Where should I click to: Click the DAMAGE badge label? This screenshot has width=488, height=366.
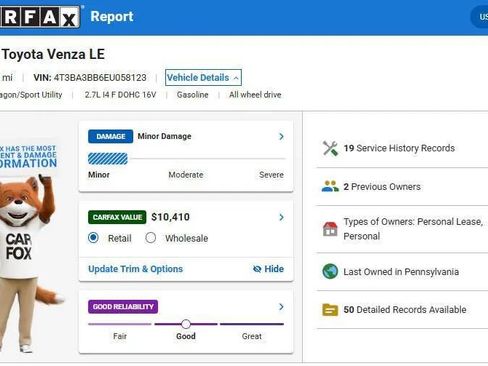point(110,136)
